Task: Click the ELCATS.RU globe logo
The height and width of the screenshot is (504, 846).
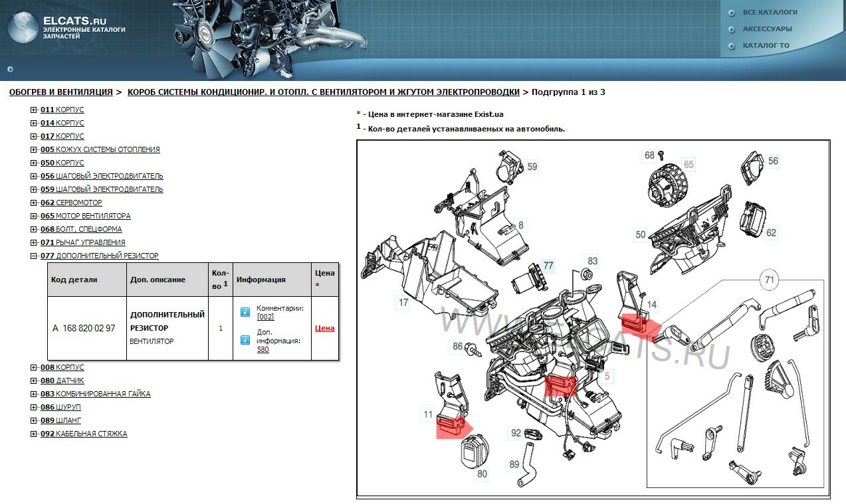Action: click(23, 29)
